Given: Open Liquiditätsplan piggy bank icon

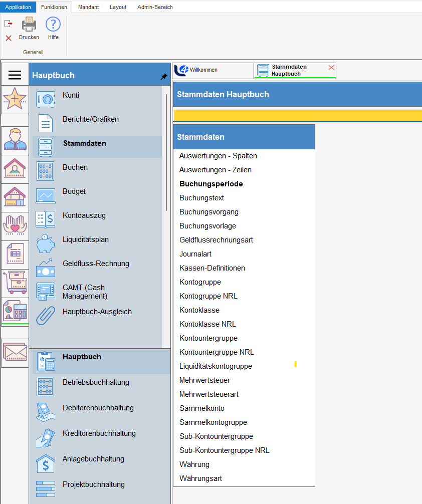Looking at the screenshot, I should [x=46, y=243].
